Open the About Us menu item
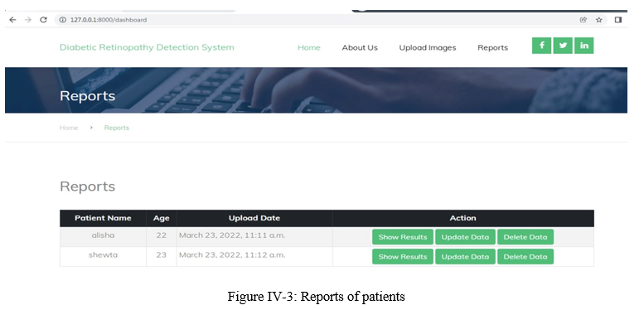Viewport: 644px width, 310px height. (x=360, y=47)
